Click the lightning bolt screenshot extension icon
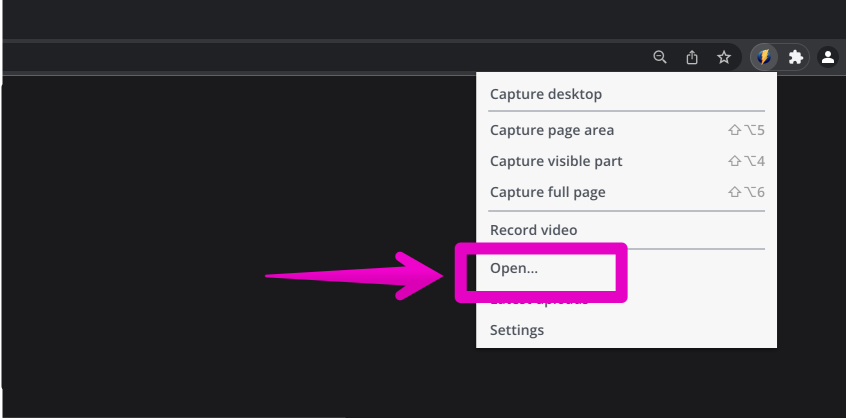 coord(764,57)
